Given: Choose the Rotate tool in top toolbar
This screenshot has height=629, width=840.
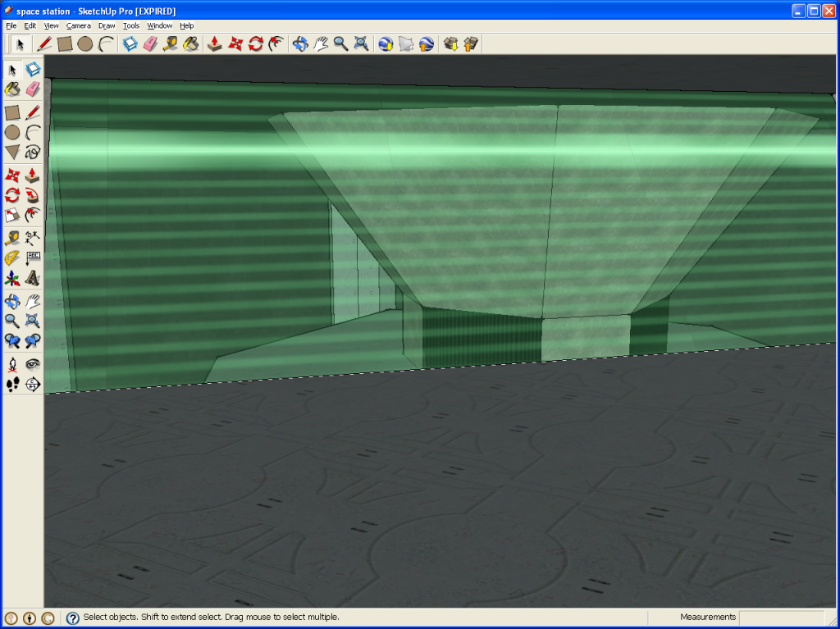Looking at the screenshot, I should coord(256,44).
